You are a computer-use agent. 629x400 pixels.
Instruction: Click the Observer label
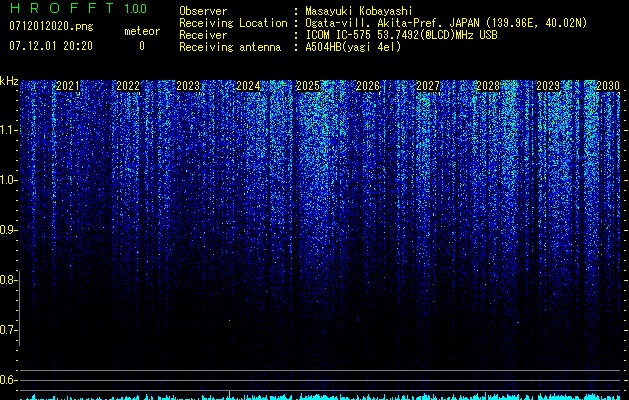pyautogui.click(x=203, y=11)
